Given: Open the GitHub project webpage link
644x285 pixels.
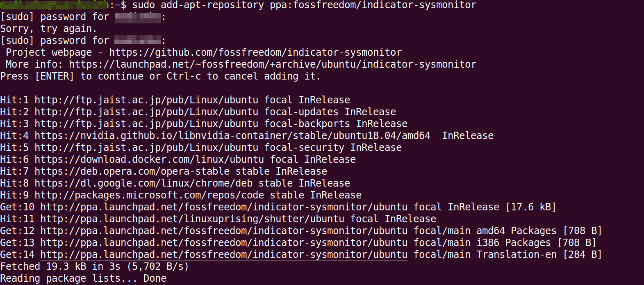Looking at the screenshot, I should (x=255, y=52).
